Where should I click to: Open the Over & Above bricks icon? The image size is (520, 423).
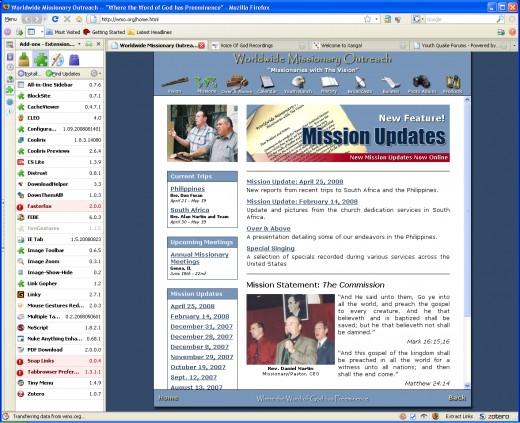coord(237,85)
